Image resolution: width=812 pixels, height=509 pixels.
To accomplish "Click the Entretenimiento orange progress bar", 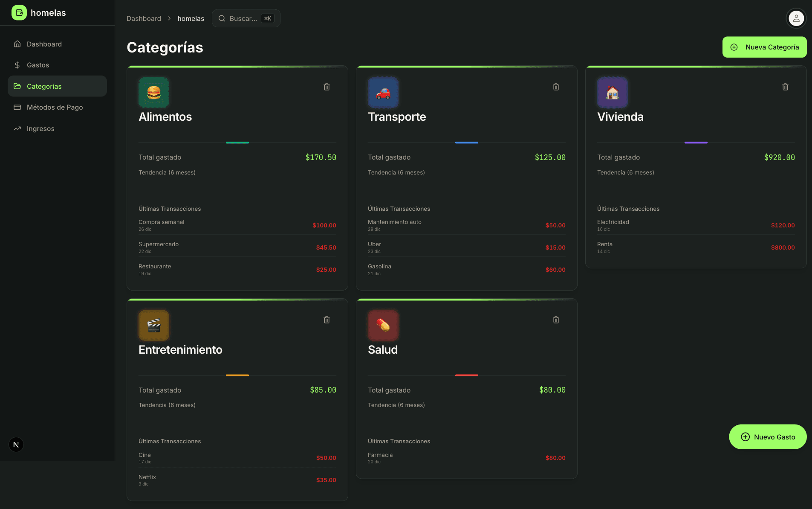I will pyautogui.click(x=237, y=375).
